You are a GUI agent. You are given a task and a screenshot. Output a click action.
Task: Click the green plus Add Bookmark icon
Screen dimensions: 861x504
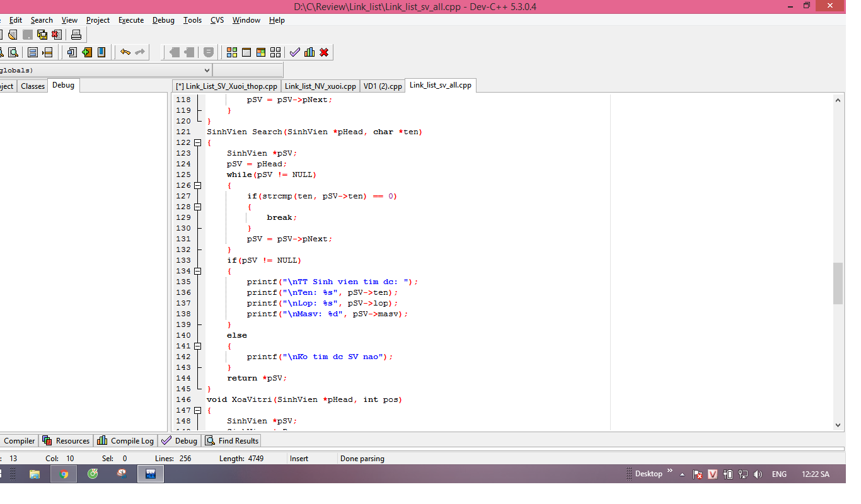tap(87, 52)
